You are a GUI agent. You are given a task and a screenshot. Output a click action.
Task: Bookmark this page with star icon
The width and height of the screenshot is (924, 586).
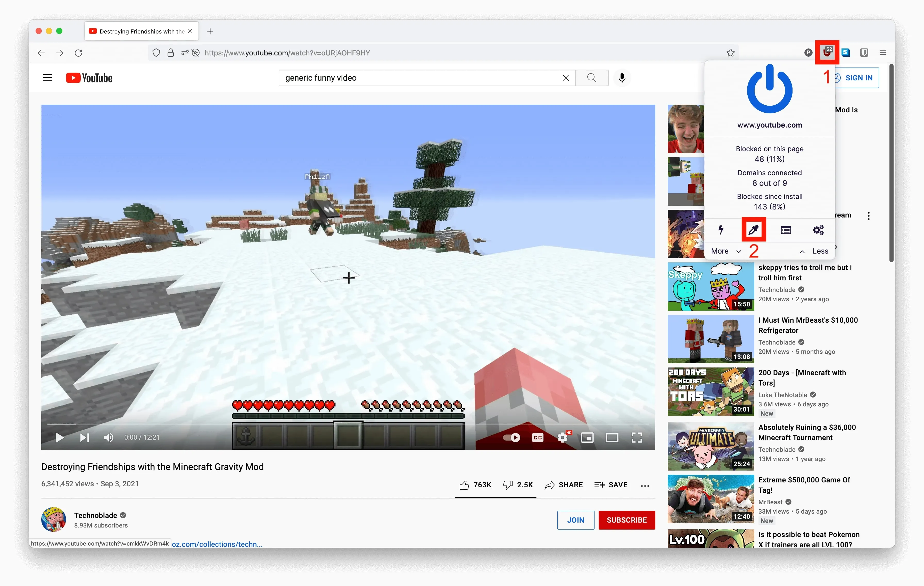pyautogui.click(x=730, y=53)
